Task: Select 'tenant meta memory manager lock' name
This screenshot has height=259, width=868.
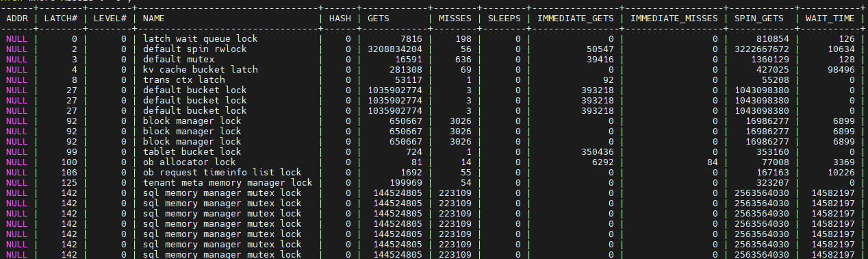Action: [x=227, y=182]
